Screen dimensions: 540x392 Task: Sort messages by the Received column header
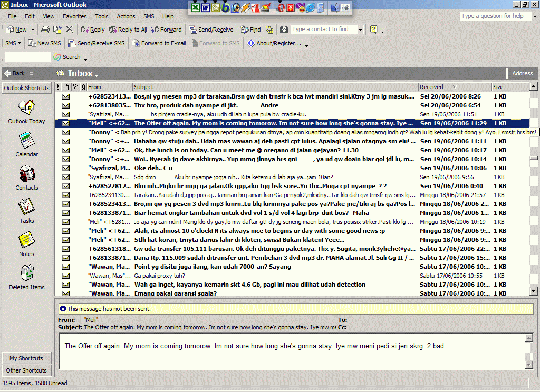pyautogui.click(x=455, y=87)
